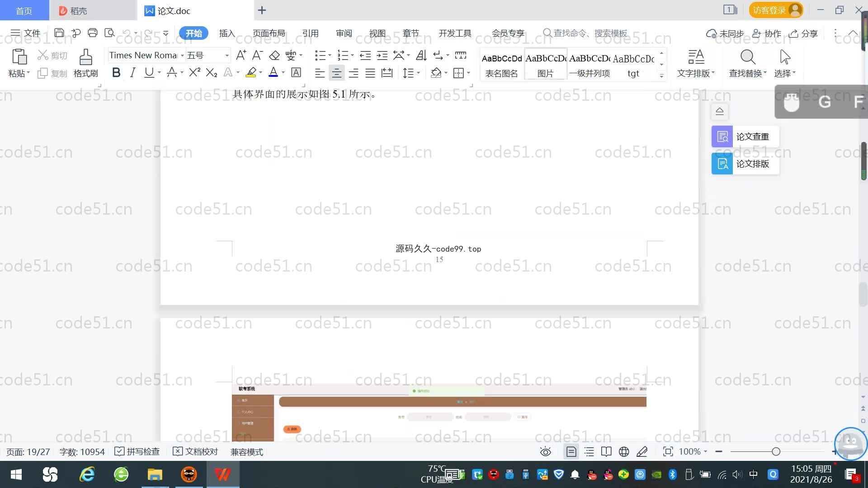868x488 pixels.
Task: Click the character border icon
Action: point(296,72)
